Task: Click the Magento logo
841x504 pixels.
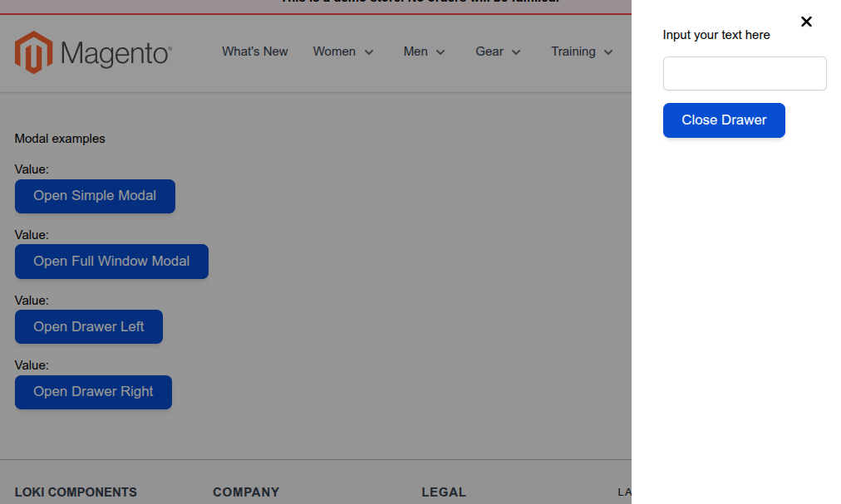Action: 93,52
